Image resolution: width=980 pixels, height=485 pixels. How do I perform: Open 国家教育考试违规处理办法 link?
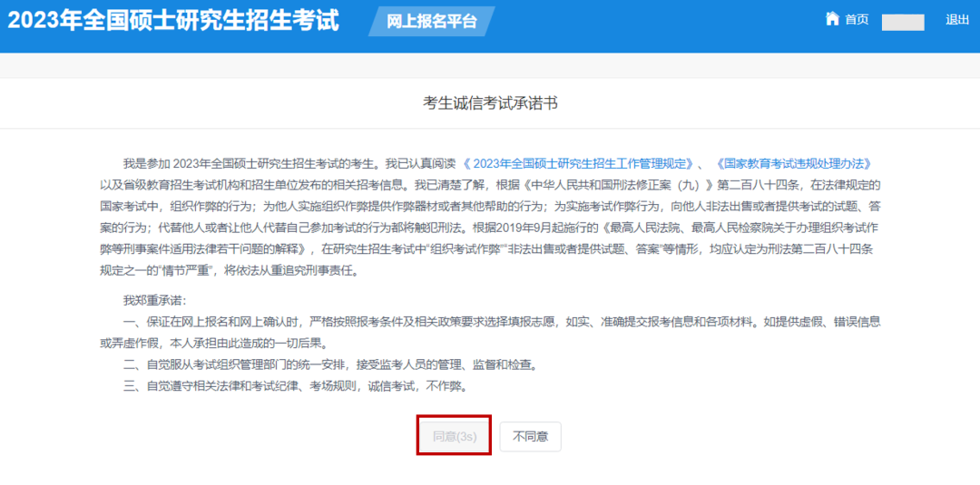793,163
